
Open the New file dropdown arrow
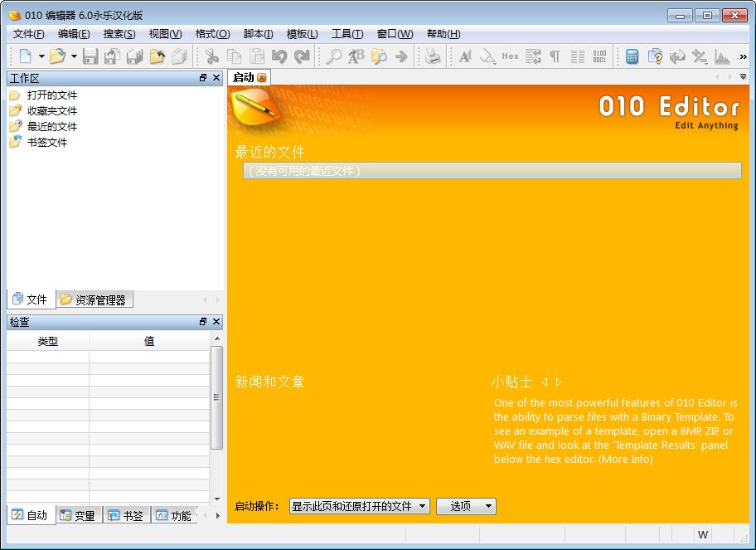[42, 56]
